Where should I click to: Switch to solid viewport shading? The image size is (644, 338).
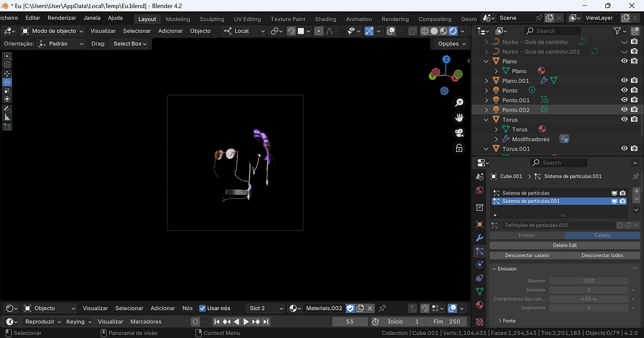point(434,31)
